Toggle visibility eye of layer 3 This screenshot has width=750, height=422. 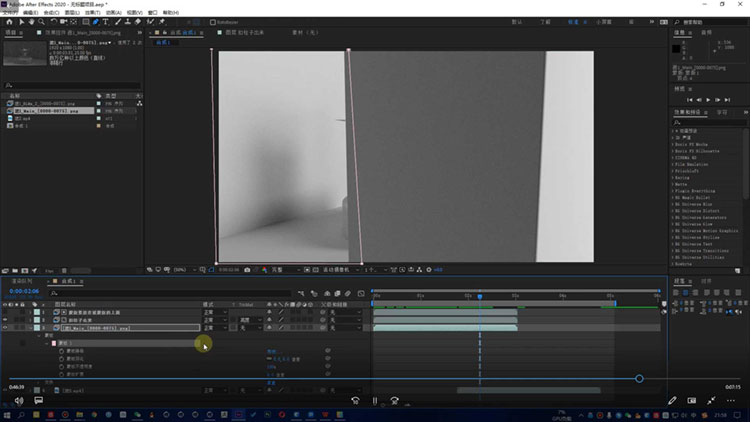coord(6,328)
